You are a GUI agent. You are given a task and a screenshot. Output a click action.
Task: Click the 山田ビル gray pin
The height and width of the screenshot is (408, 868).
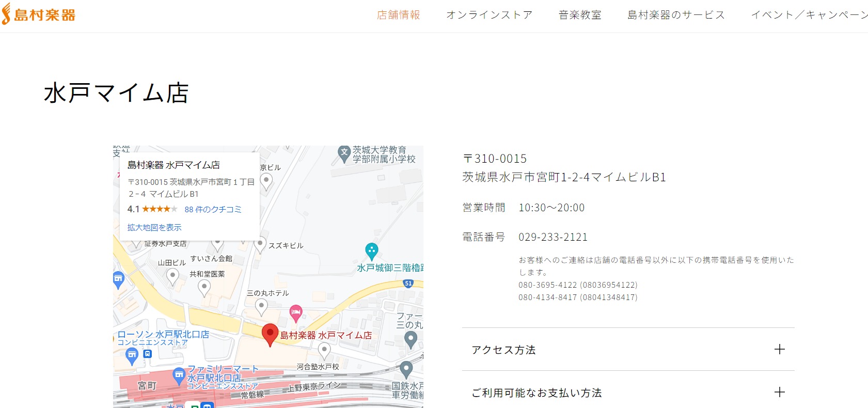173,276
